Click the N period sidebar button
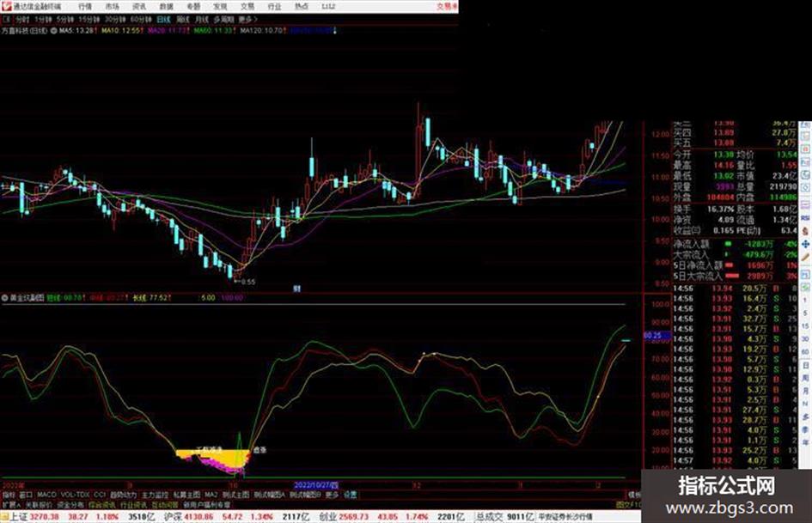Screen dimensions: 812x523 coord(805,404)
